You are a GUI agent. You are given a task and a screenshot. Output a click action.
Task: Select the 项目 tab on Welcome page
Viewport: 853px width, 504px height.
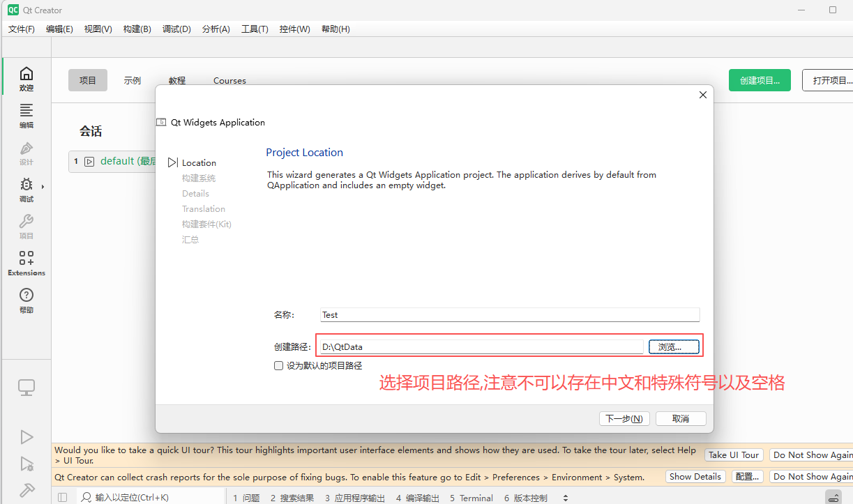click(x=88, y=80)
